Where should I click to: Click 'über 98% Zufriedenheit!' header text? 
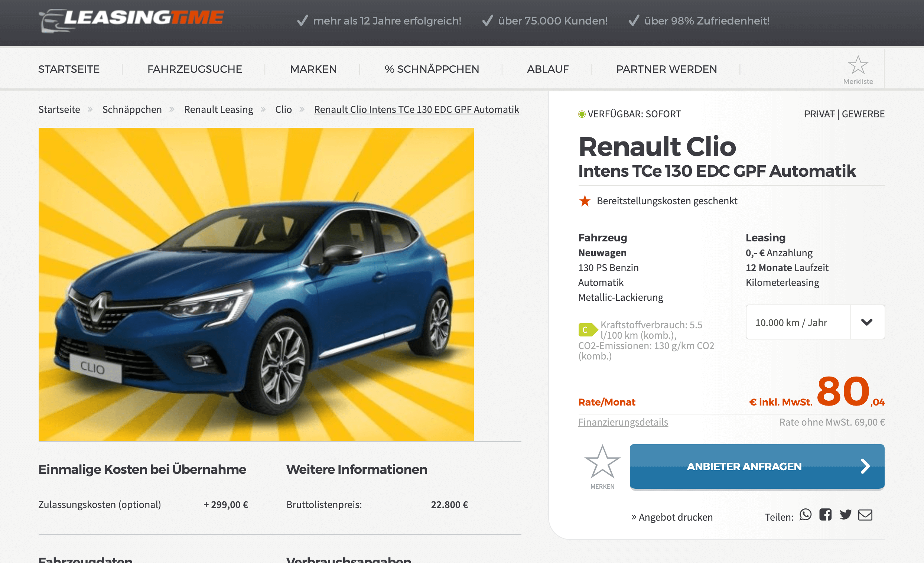[x=706, y=21]
